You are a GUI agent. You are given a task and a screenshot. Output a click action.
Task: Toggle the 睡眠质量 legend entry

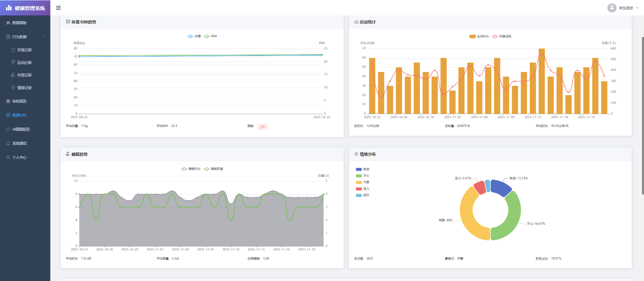click(x=213, y=169)
